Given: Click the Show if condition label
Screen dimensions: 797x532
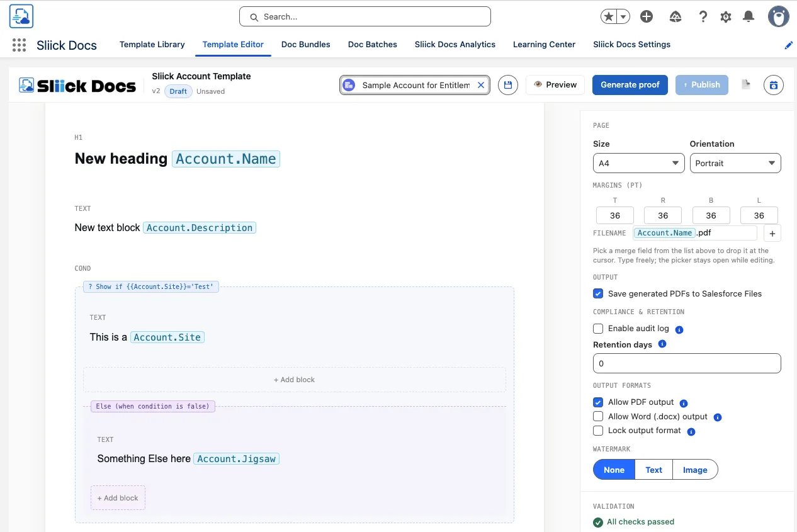Looking at the screenshot, I should (x=151, y=286).
